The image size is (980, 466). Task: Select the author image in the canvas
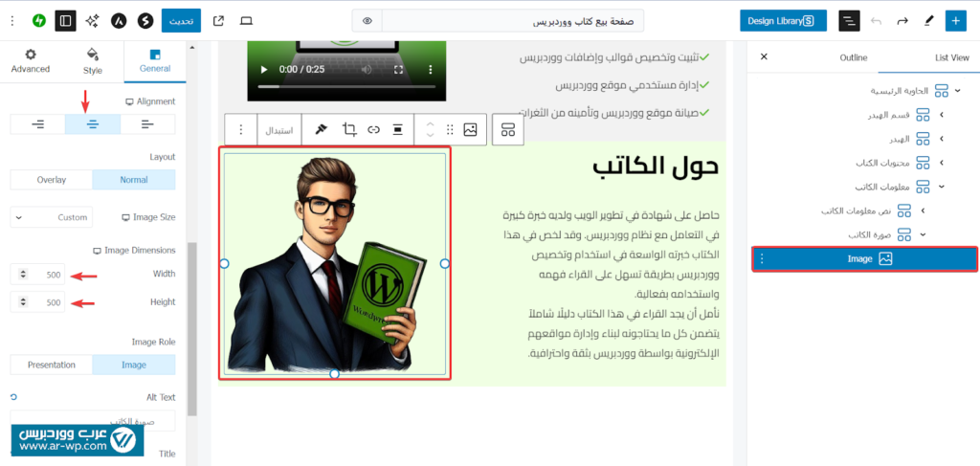(x=334, y=263)
